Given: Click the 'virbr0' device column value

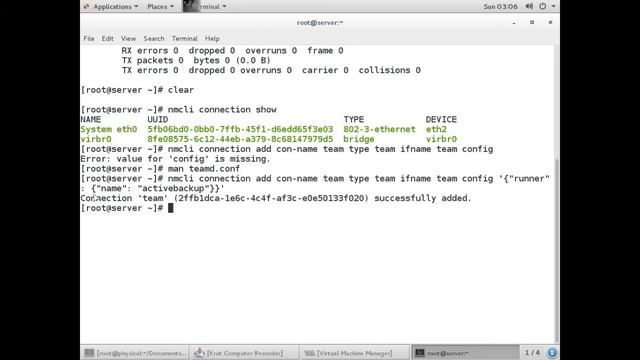Looking at the screenshot, I should [441, 139].
